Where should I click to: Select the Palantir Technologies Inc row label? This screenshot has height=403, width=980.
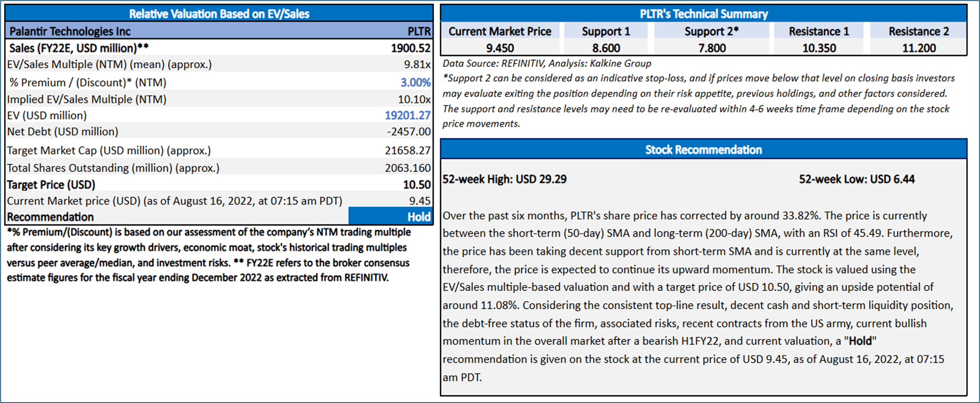(70, 31)
